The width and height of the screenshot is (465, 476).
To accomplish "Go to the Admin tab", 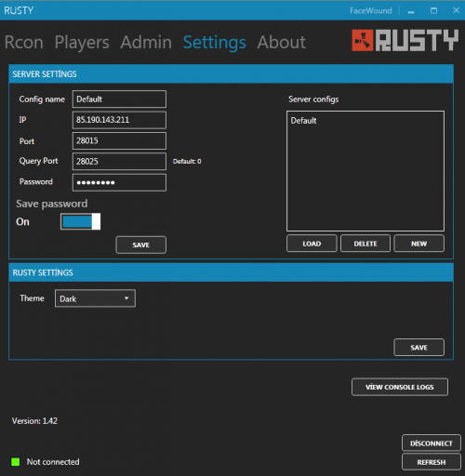I will tap(146, 42).
